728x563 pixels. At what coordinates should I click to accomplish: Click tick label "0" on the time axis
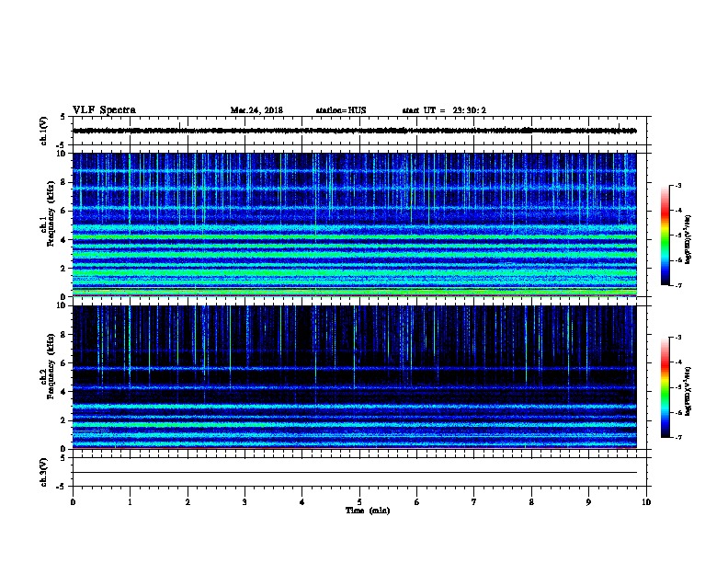pyautogui.click(x=73, y=501)
